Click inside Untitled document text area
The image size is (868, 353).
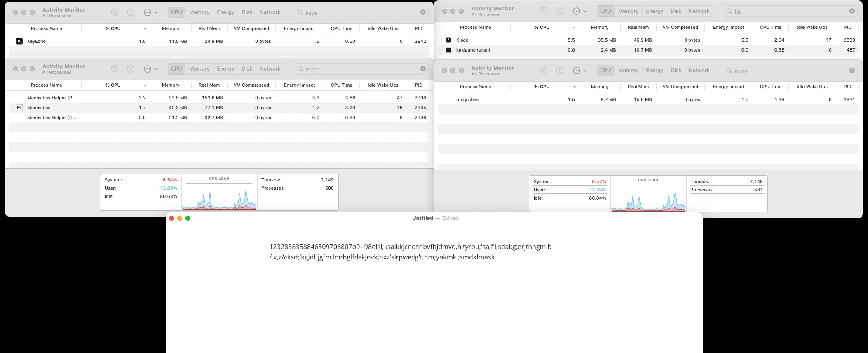click(434, 289)
